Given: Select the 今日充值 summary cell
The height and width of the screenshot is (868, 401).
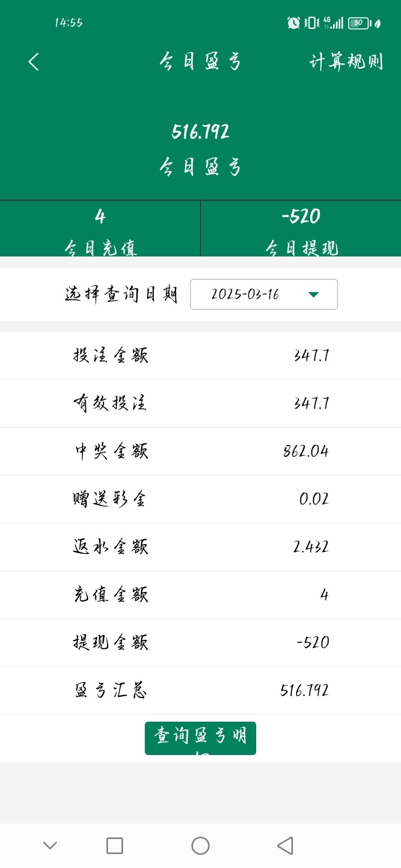Looking at the screenshot, I should (100, 229).
